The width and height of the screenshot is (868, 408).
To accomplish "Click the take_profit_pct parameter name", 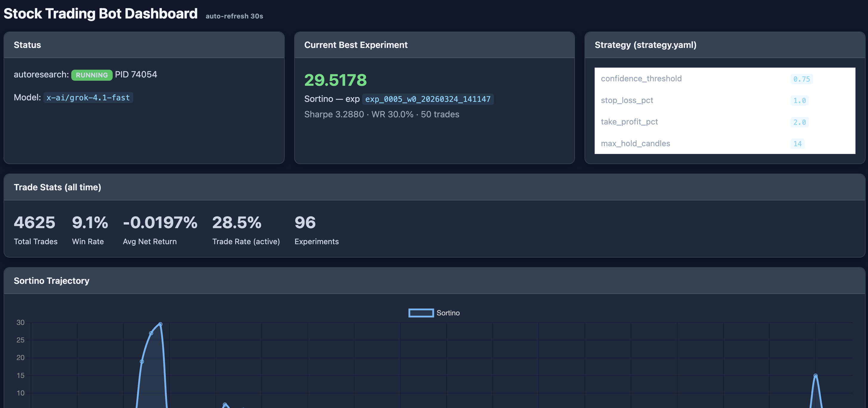I will point(629,122).
